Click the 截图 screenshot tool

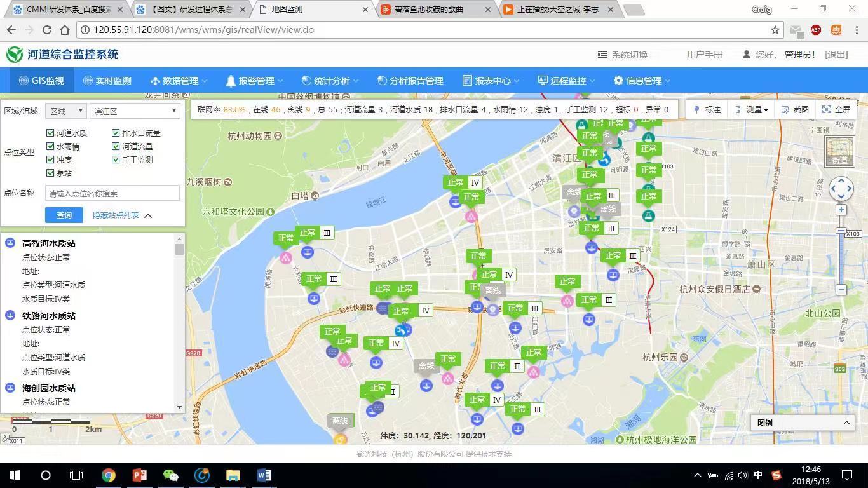pyautogui.click(x=796, y=109)
